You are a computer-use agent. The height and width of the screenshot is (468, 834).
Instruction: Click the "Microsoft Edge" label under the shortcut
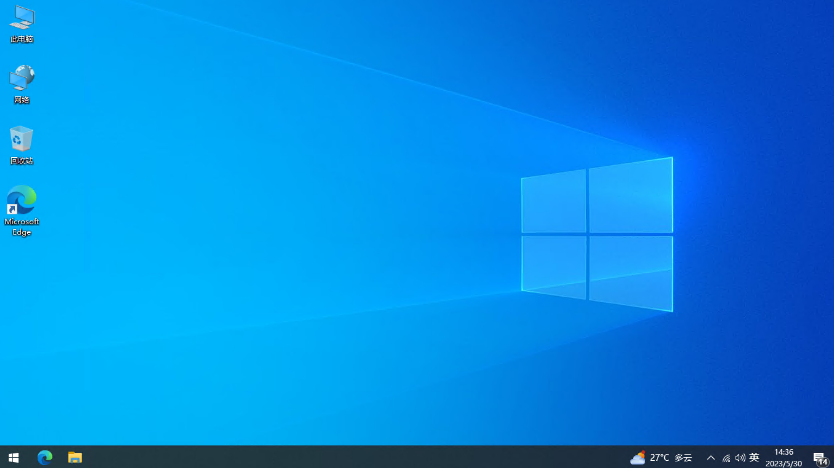[x=21, y=226]
